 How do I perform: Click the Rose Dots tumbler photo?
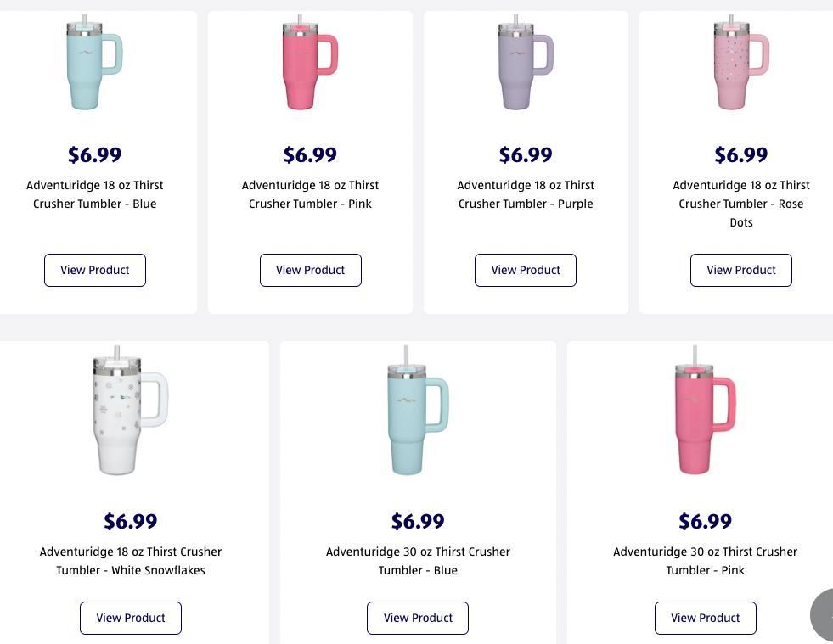coord(740,62)
